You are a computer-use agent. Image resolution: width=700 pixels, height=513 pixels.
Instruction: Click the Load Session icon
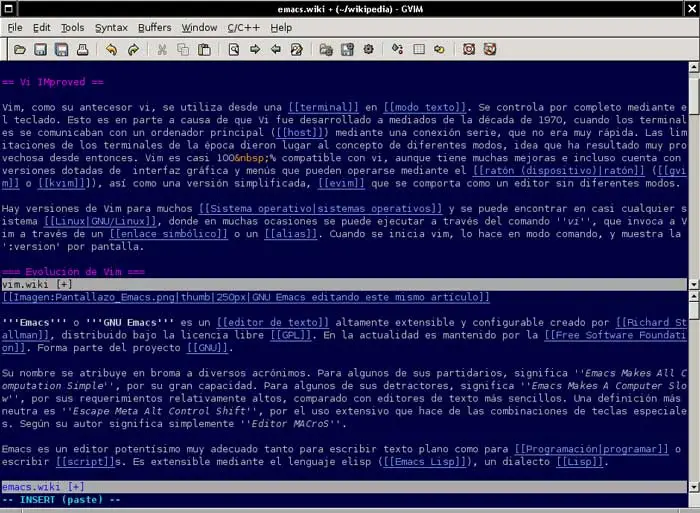point(326,50)
